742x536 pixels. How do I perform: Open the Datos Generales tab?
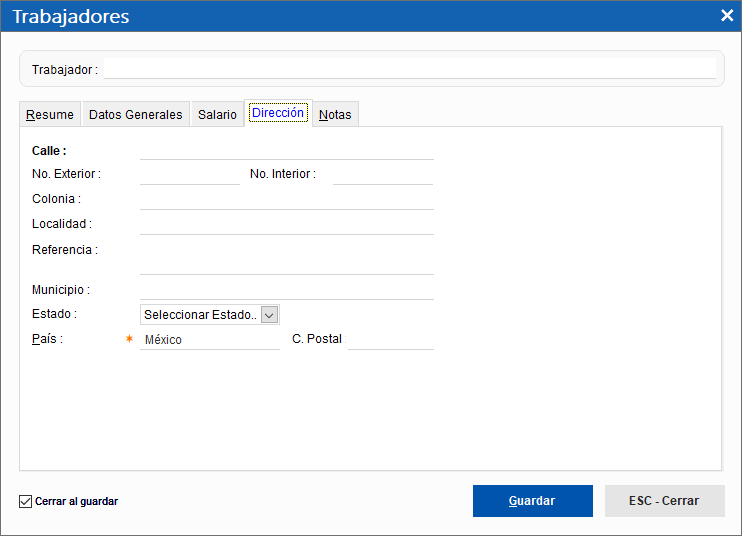click(136, 114)
